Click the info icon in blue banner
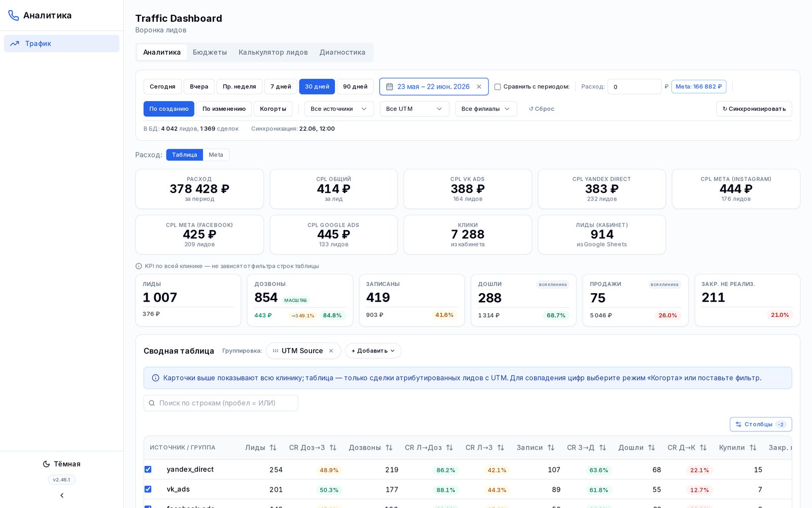This screenshot has width=812, height=508. click(156, 378)
